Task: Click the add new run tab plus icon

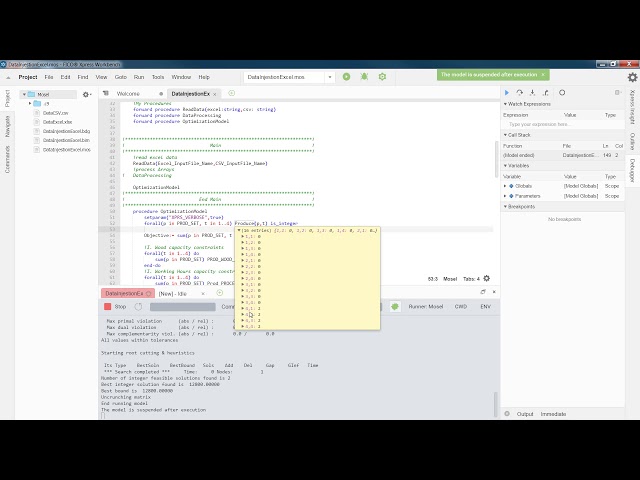Action: 220,293
